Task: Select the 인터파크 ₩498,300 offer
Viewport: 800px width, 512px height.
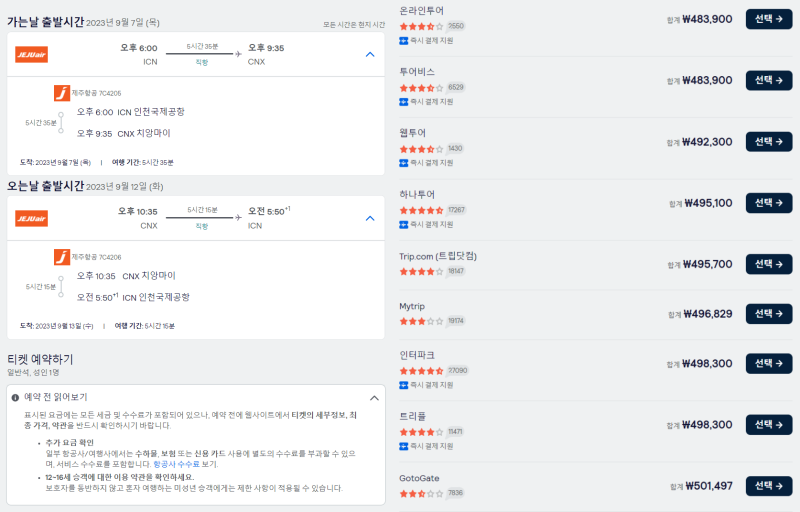Action: pyautogui.click(x=769, y=364)
